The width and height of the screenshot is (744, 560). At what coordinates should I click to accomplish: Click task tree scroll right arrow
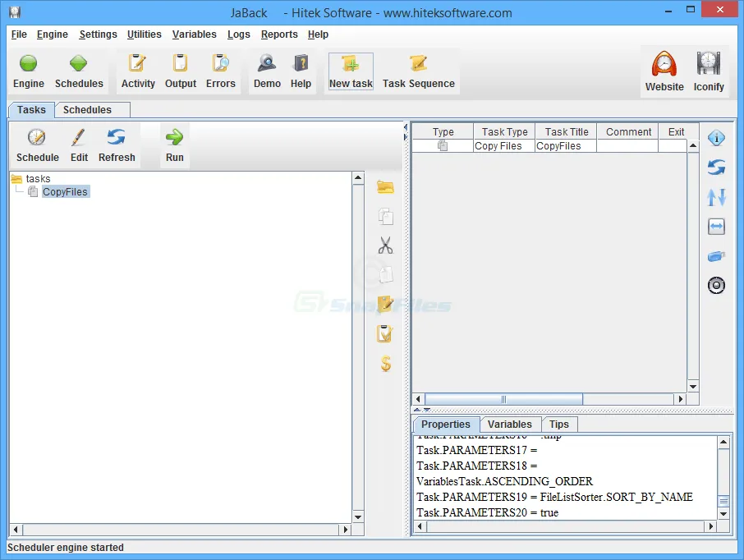pos(346,529)
